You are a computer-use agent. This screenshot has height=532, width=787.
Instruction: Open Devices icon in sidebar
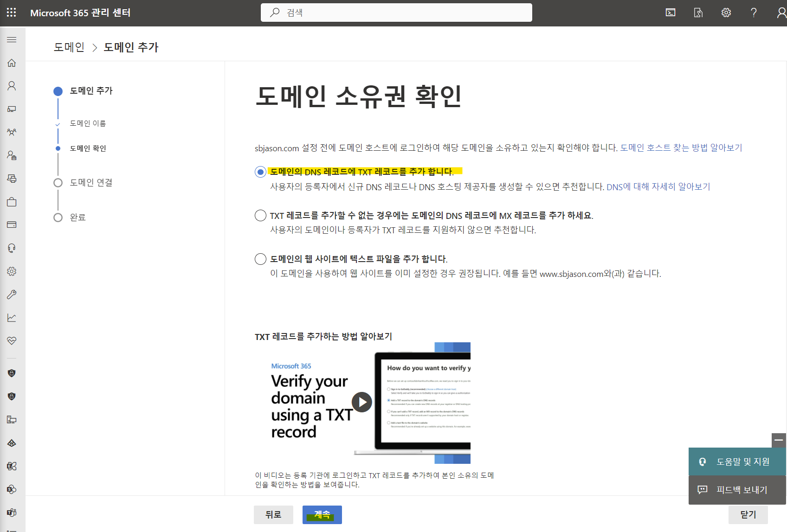pyautogui.click(x=12, y=109)
